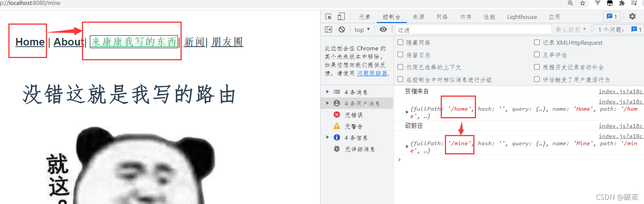Click the issues counter badge in the tab bar
Image resolution: width=644 pixels, height=204 pixels.
612,17
